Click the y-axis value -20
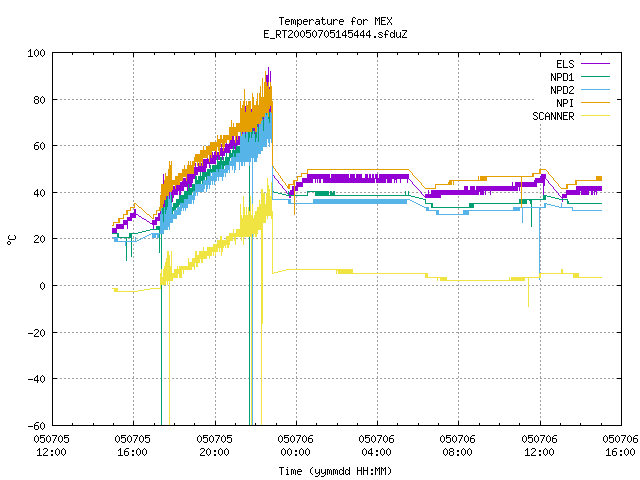Screen dimensions: 640x480 click(x=36, y=333)
